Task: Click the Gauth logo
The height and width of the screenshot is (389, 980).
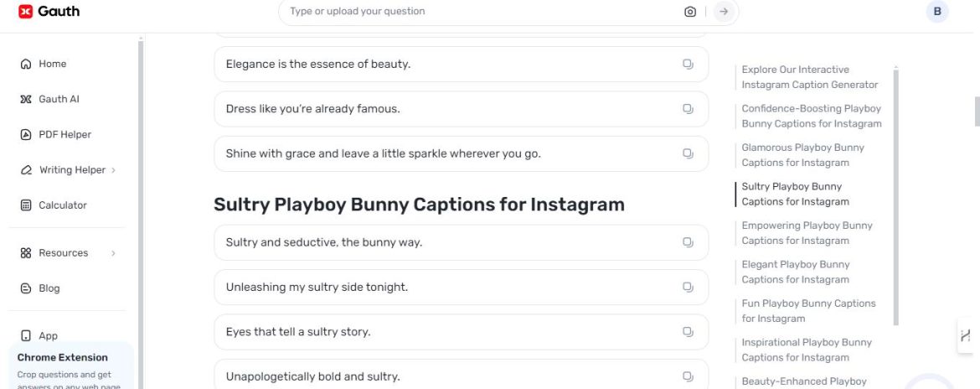Action: tap(49, 12)
